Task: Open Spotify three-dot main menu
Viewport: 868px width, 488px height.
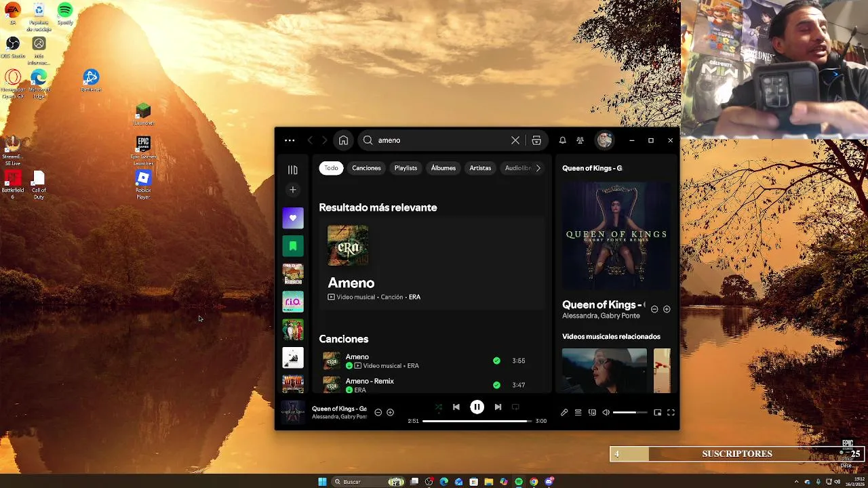Action: 290,140
